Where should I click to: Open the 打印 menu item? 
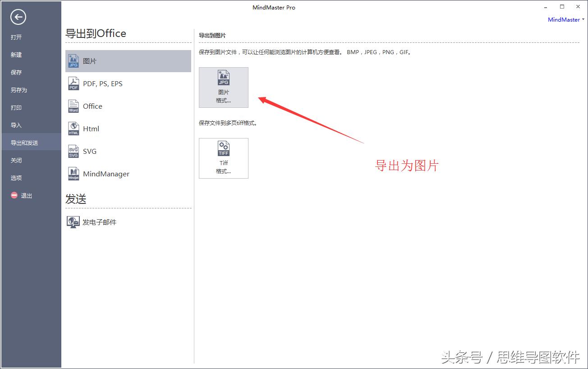tap(16, 107)
